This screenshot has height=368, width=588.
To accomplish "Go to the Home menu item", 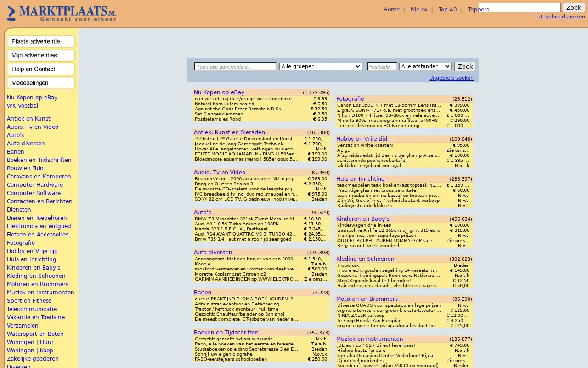I will (x=391, y=10).
